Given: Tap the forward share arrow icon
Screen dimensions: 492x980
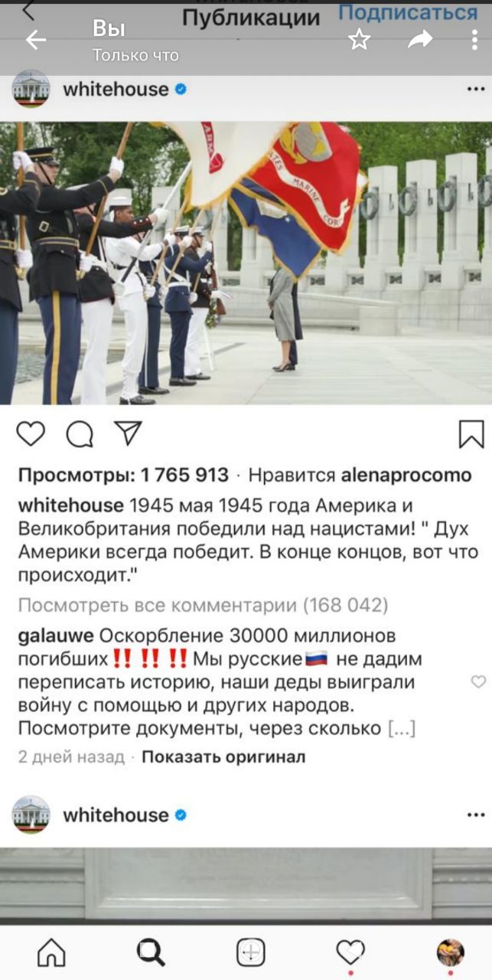Looking at the screenshot, I should [420, 40].
